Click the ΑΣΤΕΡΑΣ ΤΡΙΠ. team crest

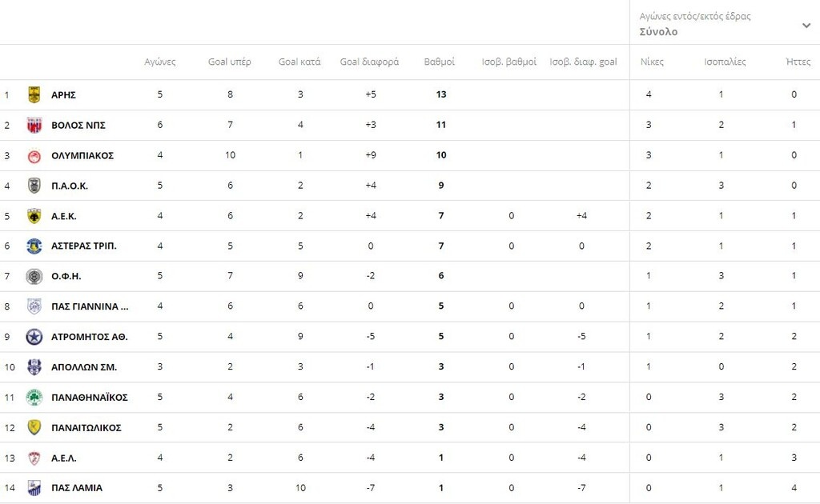pos(34,246)
